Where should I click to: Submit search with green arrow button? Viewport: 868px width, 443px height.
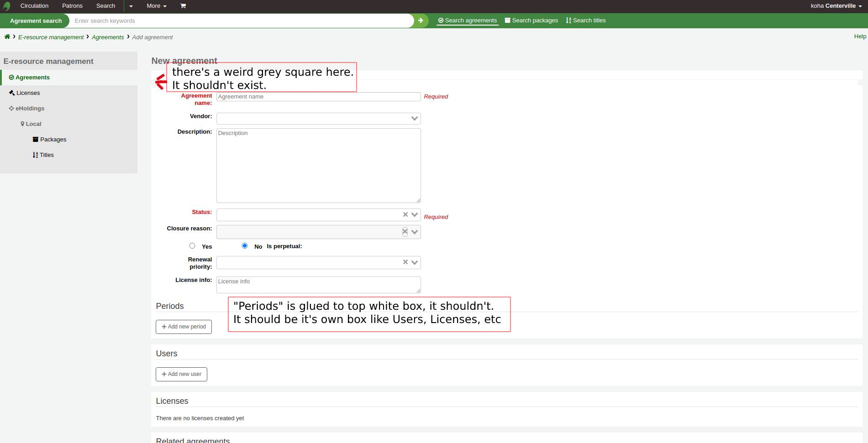point(421,21)
